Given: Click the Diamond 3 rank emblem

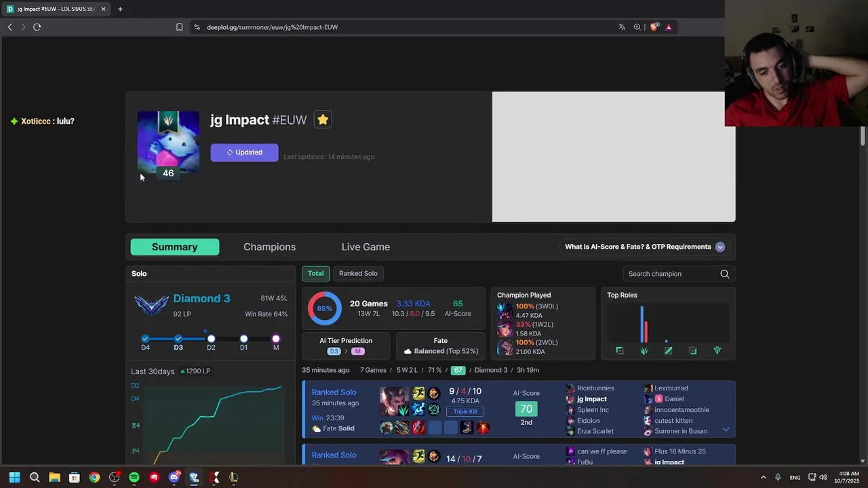Looking at the screenshot, I should (151, 306).
